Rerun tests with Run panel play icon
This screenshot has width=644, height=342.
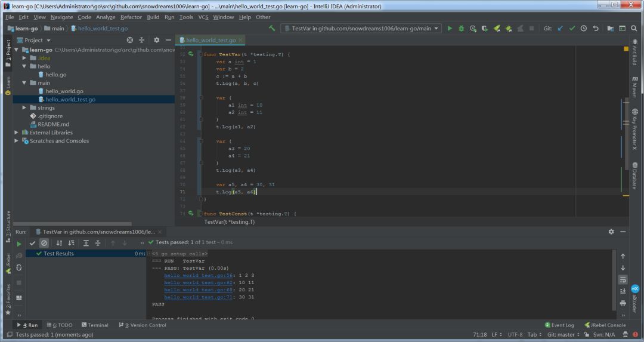[x=19, y=244]
